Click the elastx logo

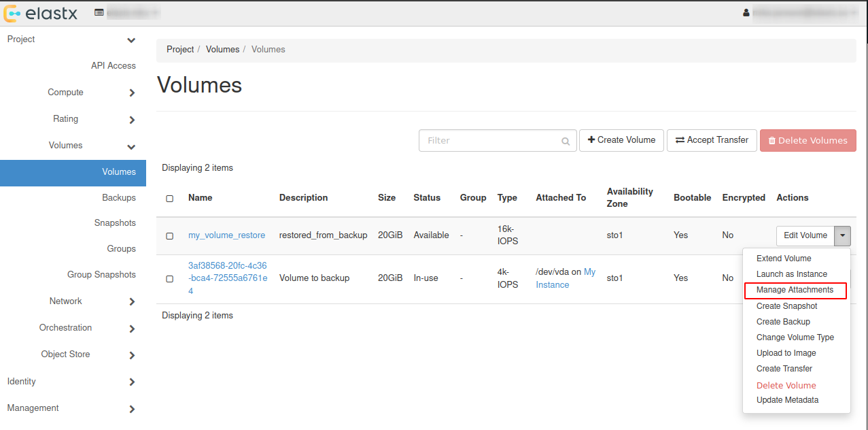42,13
